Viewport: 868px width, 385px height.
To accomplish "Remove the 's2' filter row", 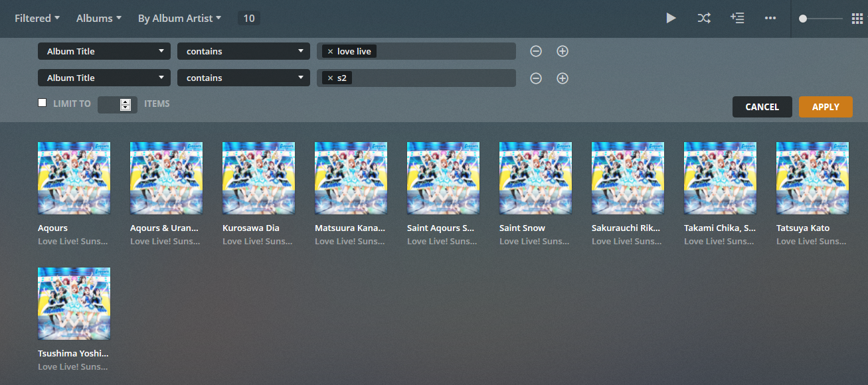I will tap(536, 78).
